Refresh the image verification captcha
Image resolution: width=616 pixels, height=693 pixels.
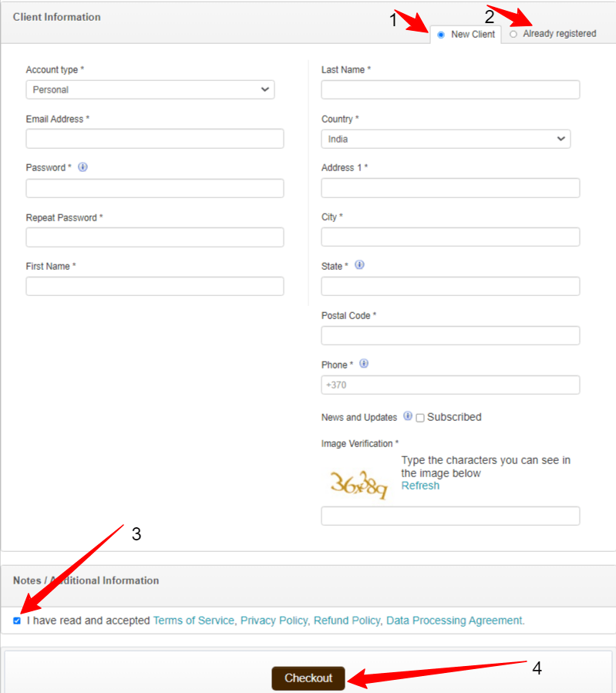pos(420,486)
